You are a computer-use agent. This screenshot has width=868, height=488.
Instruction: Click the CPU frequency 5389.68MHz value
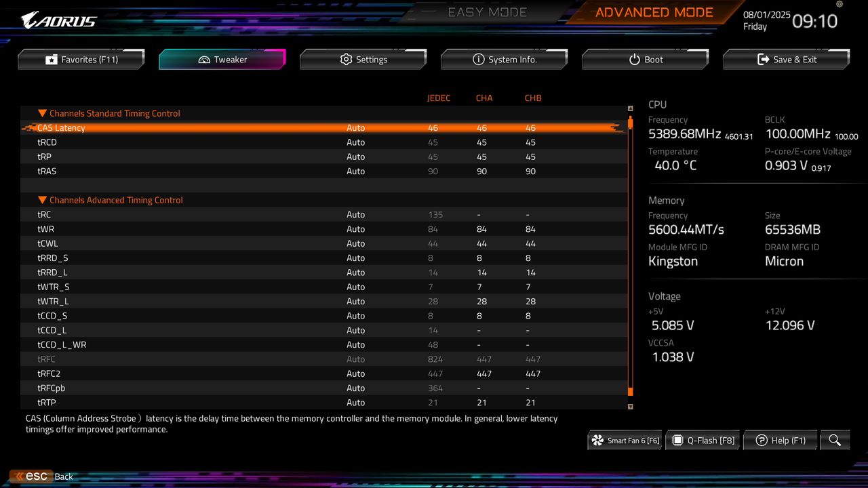(684, 134)
